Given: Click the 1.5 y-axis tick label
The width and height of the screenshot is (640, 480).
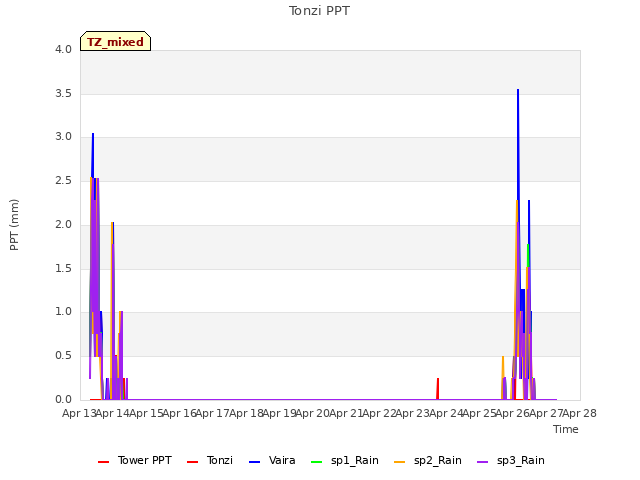Looking at the screenshot, I should (63, 269).
